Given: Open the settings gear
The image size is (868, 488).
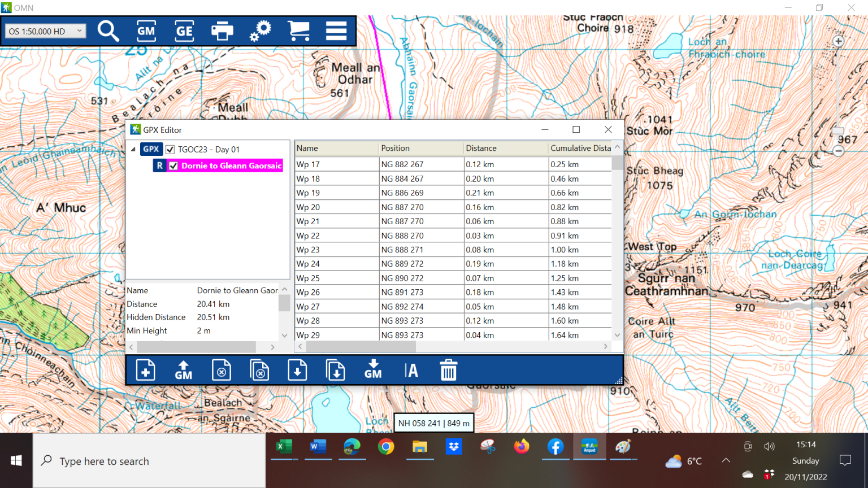Looking at the screenshot, I should [x=260, y=31].
